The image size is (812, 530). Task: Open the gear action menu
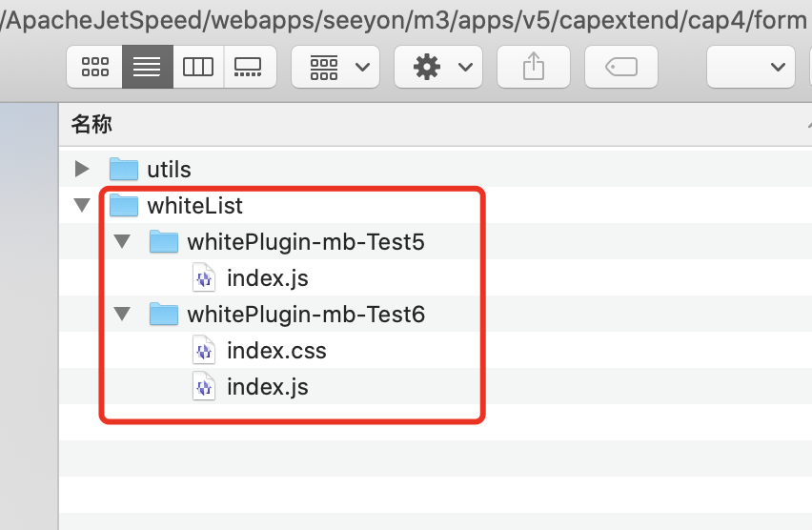[x=438, y=67]
